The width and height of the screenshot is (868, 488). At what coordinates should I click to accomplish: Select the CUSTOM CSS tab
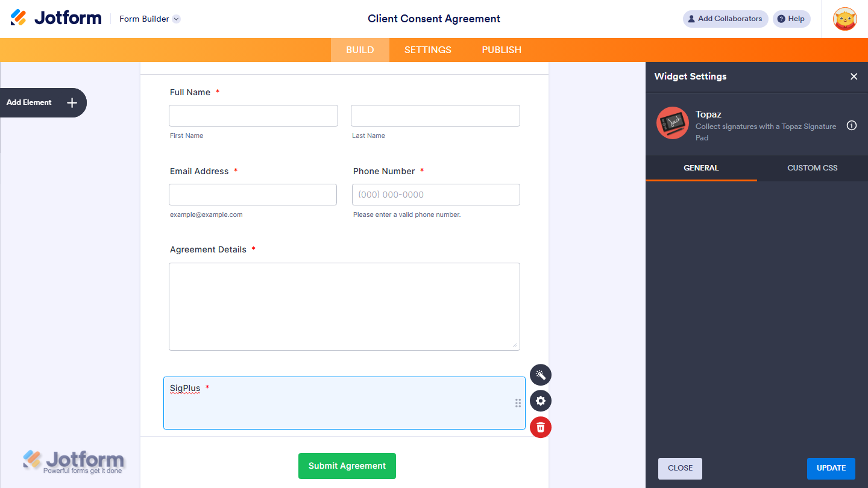click(812, 168)
